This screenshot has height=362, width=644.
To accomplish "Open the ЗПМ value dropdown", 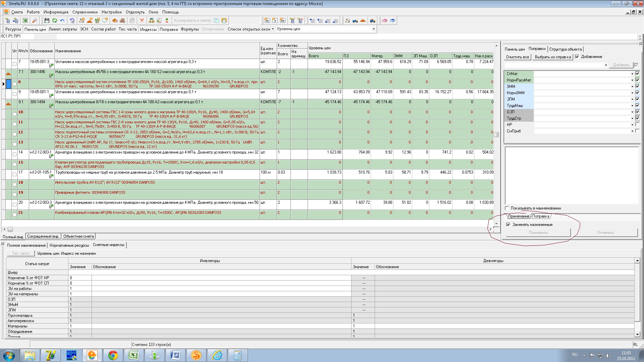I will click(632, 99).
